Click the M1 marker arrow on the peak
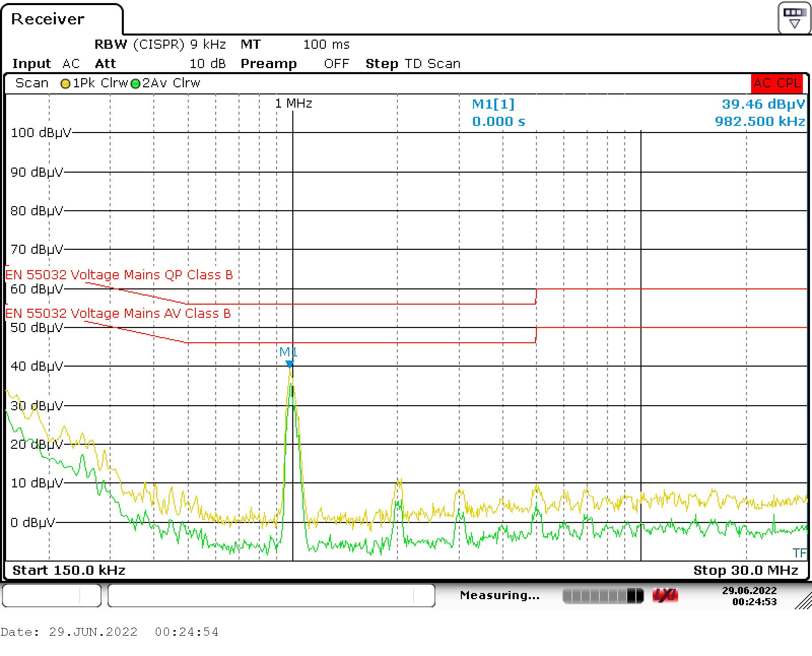The width and height of the screenshot is (812, 656). [x=291, y=363]
